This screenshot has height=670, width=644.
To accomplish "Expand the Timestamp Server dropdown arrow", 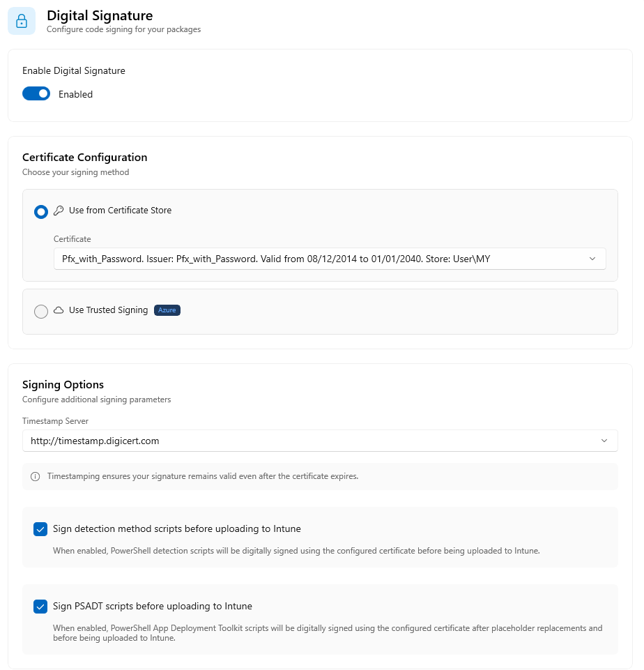I will [x=604, y=441].
